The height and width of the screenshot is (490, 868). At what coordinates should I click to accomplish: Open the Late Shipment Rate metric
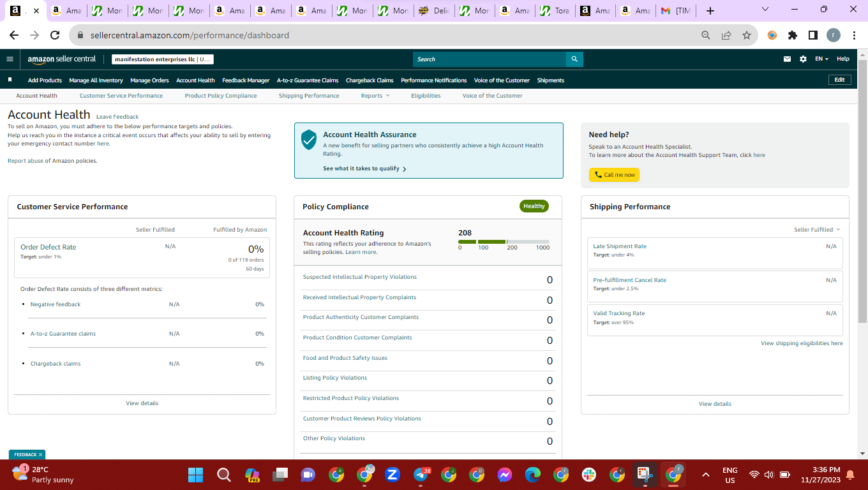pos(619,246)
